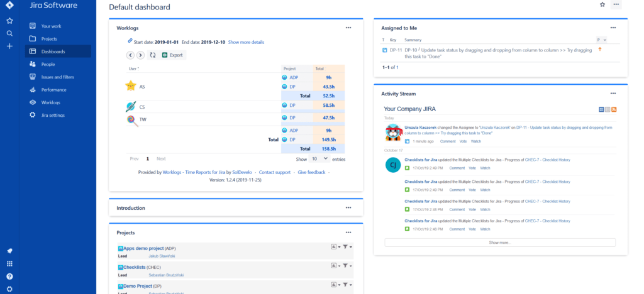Sort Worklogs table by User column
The width and height of the screenshot is (644, 294).
(x=133, y=68)
